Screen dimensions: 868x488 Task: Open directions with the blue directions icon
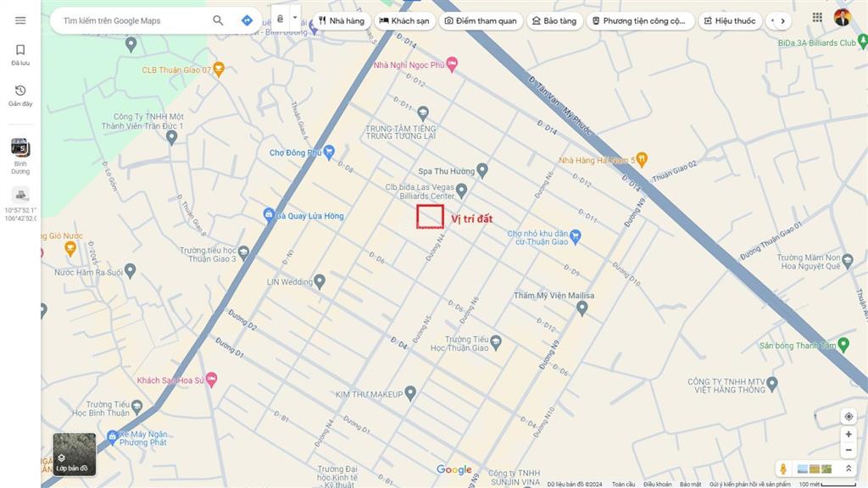(x=247, y=19)
